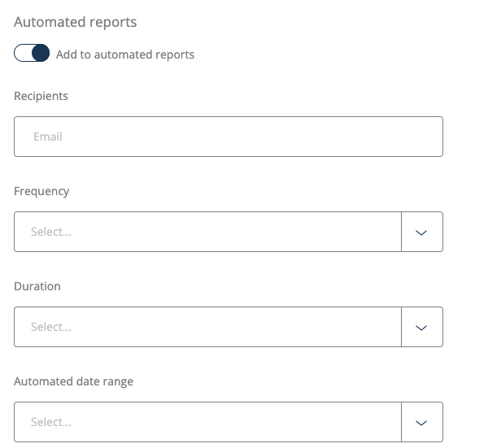Click into the Recipients Email input field
Viewport: 488px width, 448px height.
click(228, 137)
